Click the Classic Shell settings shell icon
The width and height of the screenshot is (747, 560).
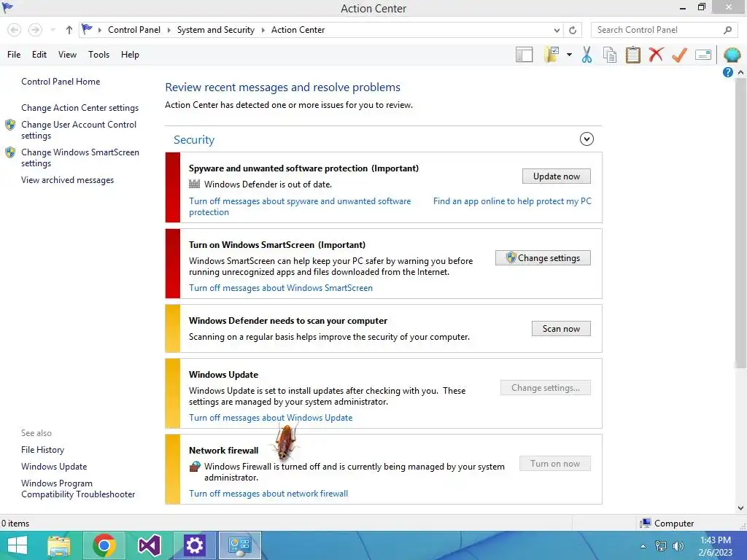tap(732, 55)
